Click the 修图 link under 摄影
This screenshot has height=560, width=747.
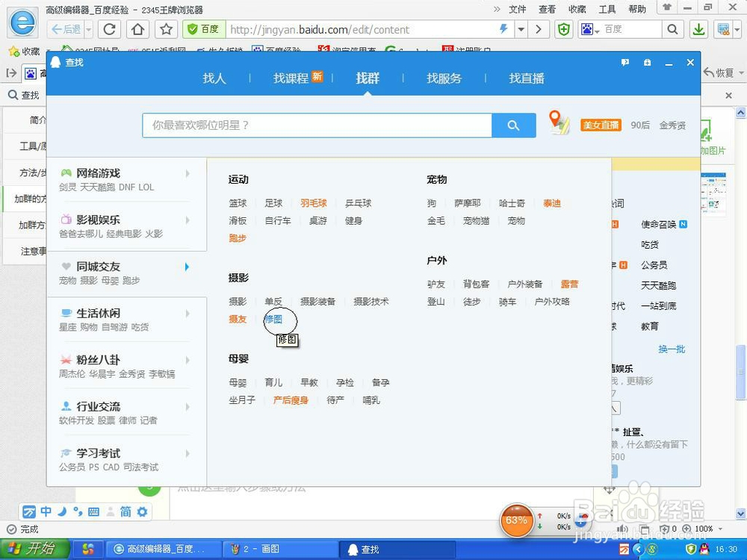click(x=273, y=319)
